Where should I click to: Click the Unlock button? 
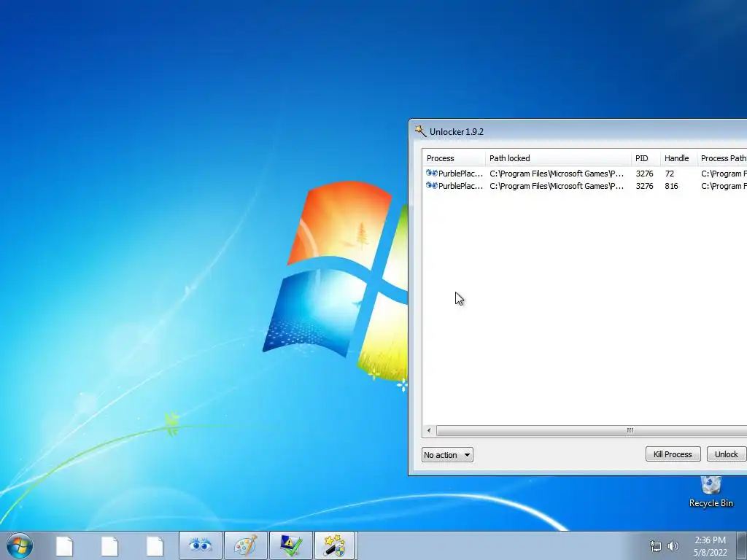[x=726, y=454]
